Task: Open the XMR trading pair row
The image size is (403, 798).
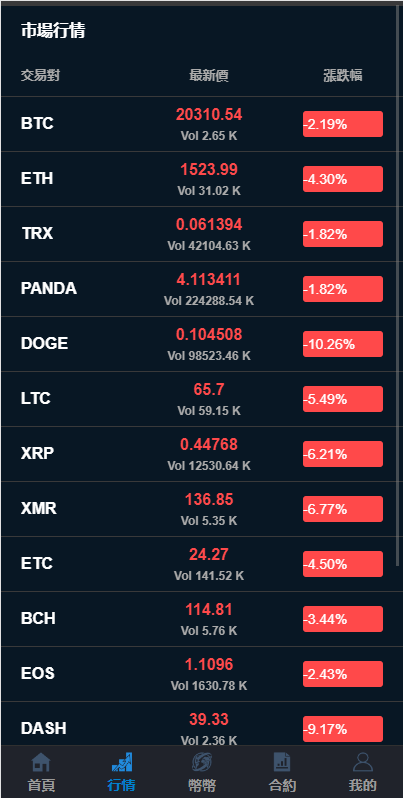Action: [x=199, y=509]
